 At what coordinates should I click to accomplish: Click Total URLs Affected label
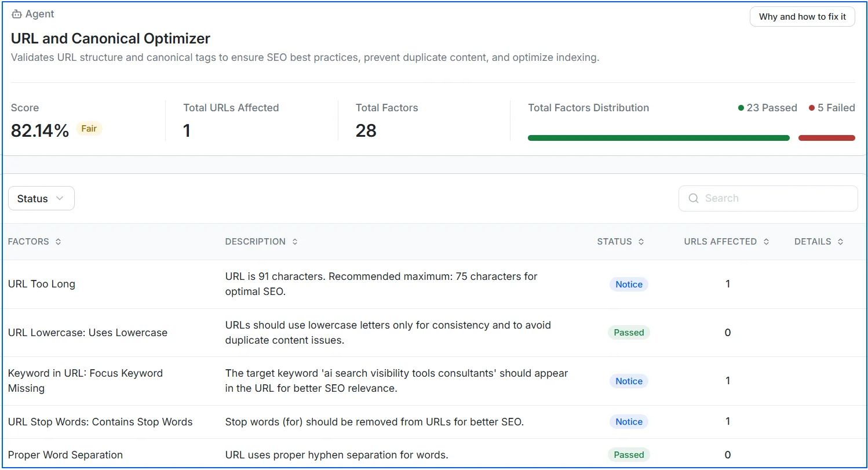(x=231, y=108)
